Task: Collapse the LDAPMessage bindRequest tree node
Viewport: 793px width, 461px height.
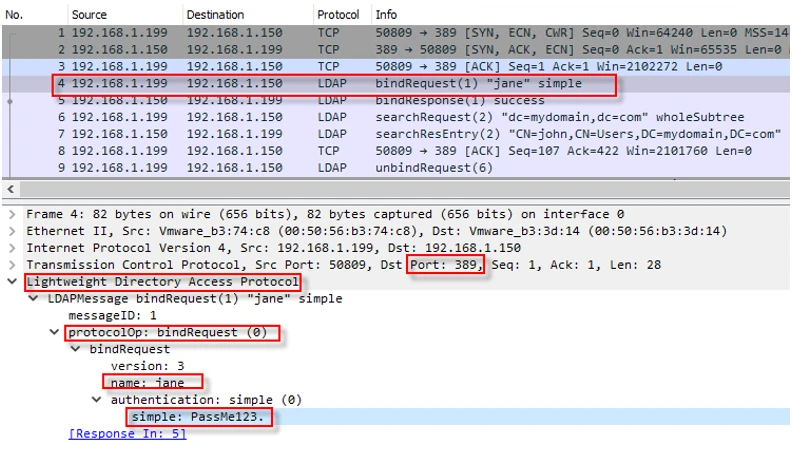Action: click(x=33, y=299)
